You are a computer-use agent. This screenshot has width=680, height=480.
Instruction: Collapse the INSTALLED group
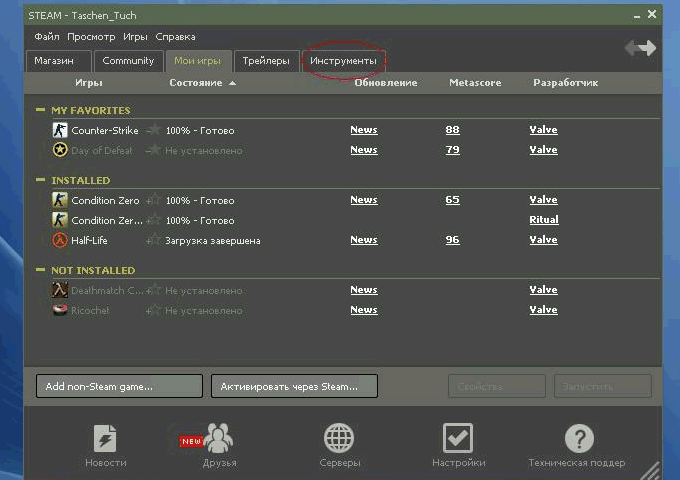[x=40, y=180]
